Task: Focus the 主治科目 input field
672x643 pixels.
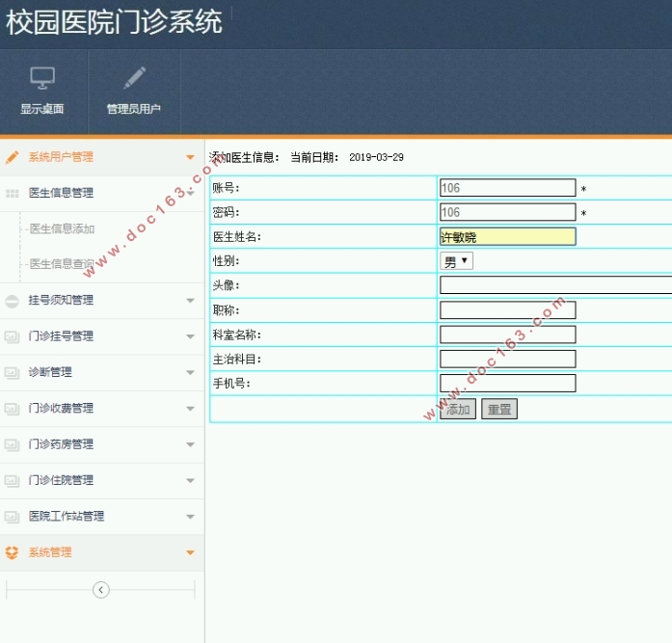Action: click(508, 359)
